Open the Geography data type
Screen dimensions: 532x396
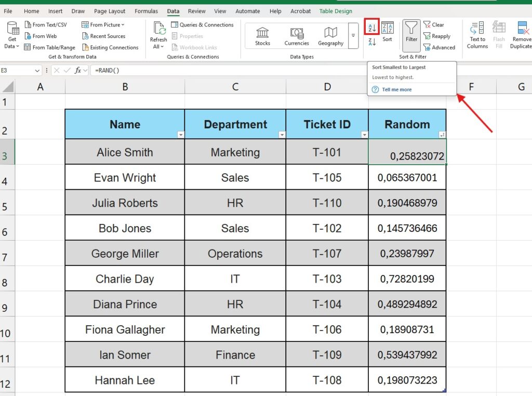(330, 34)
